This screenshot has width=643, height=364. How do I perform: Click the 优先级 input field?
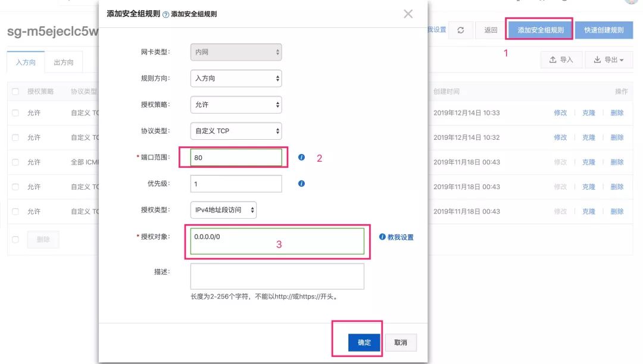click(x=236, y=184)
